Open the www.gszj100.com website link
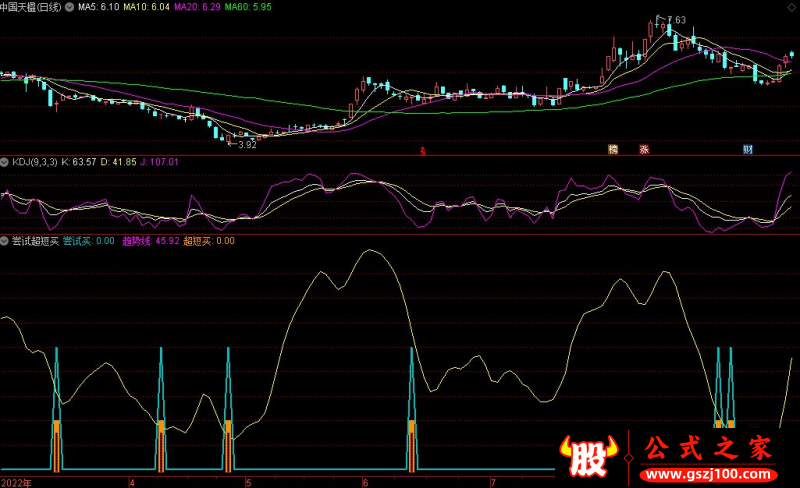Screen dimensions: 800x488 click(702, 473)
